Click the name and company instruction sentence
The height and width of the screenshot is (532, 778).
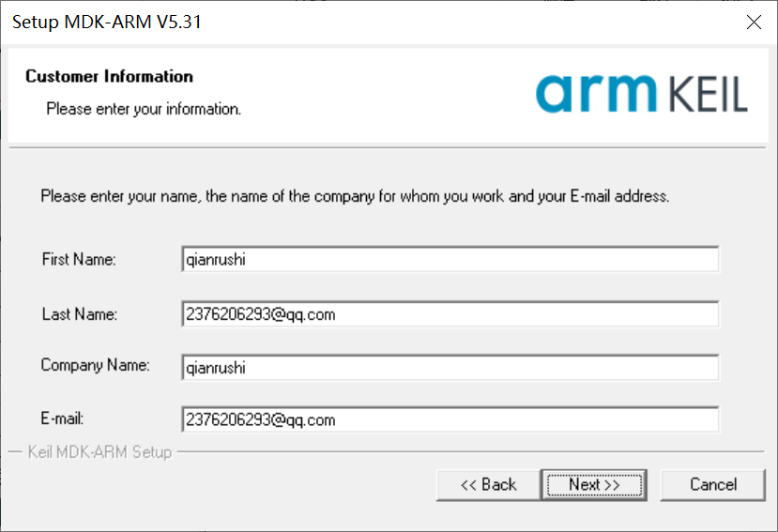[355, 197]
